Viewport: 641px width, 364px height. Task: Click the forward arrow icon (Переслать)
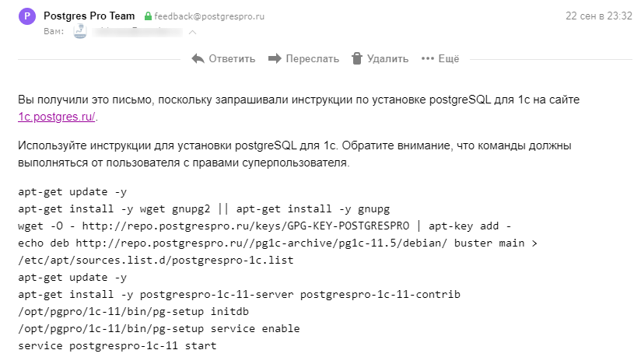(x=274, y=58)
